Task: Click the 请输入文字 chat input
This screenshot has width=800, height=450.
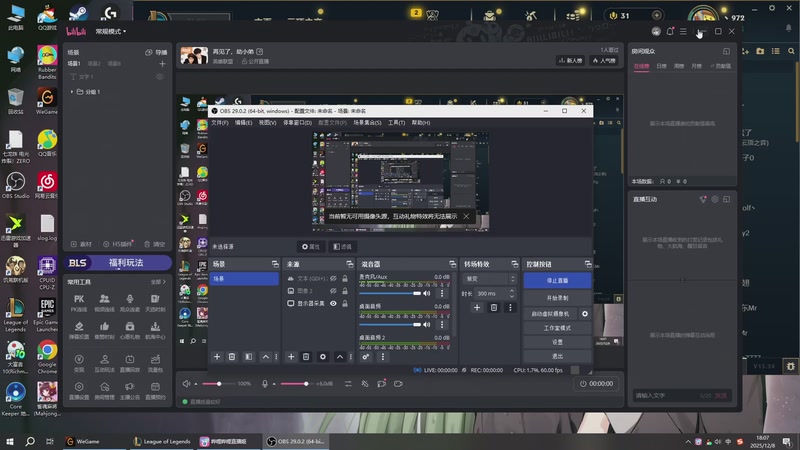Action: [664, 395]
